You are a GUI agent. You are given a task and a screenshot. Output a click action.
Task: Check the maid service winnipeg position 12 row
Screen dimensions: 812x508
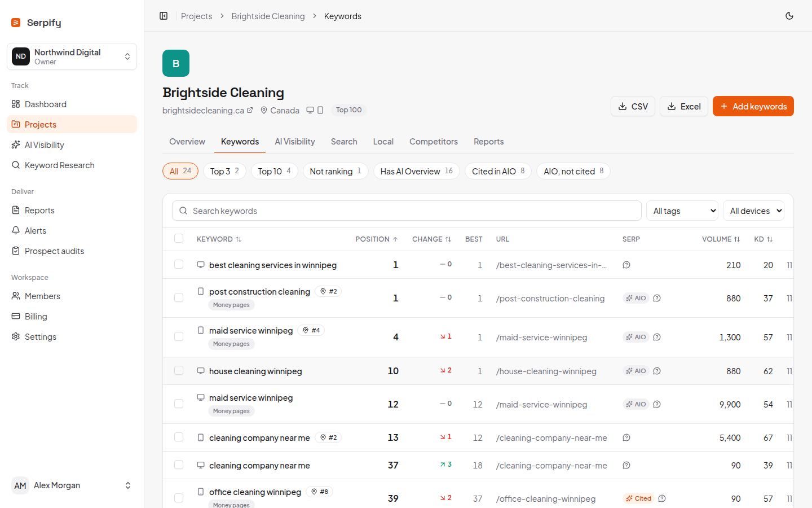(x=179, y=404)
